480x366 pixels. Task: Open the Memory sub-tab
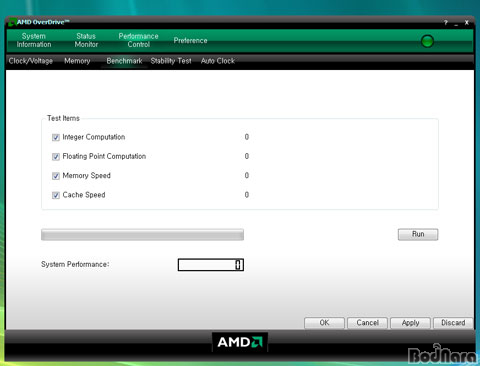(x=77, y=61)
